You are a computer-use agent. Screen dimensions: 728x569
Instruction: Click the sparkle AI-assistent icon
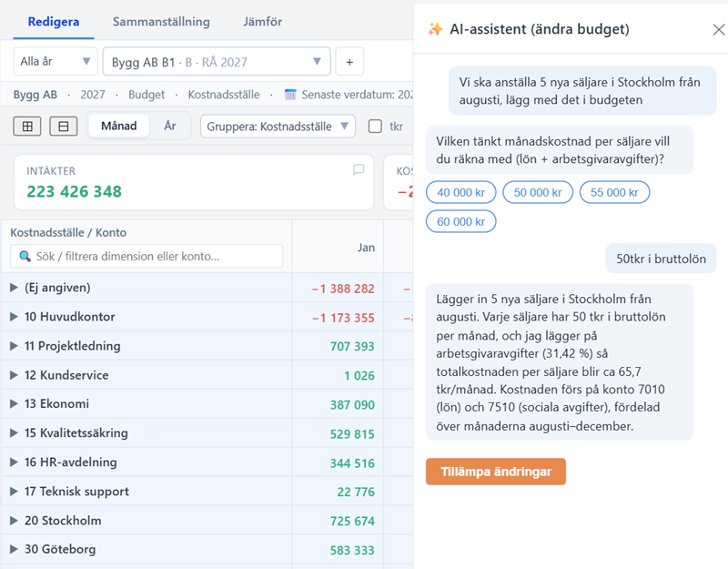coord(436,29)
